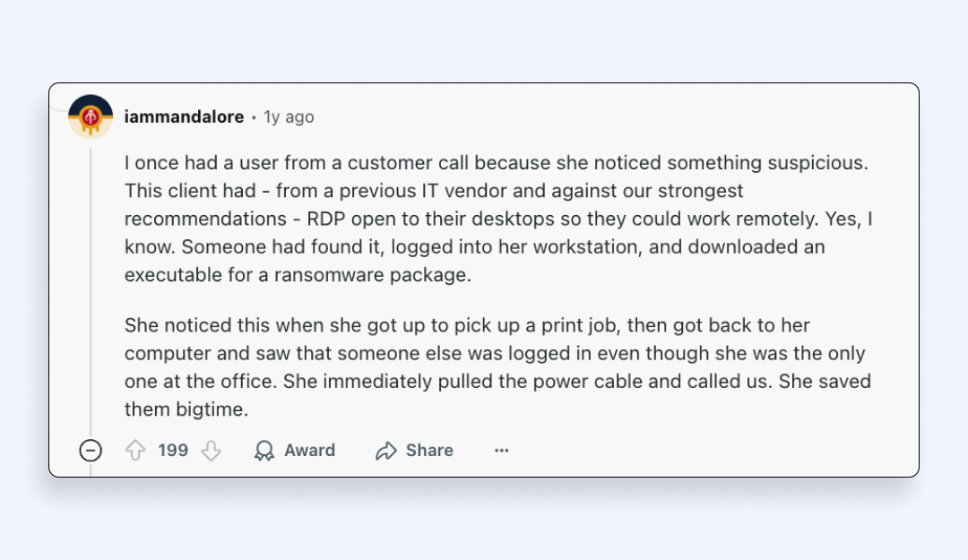Screen dimensions: 968x560
Task: Click the Share button label
Action: 429,450
